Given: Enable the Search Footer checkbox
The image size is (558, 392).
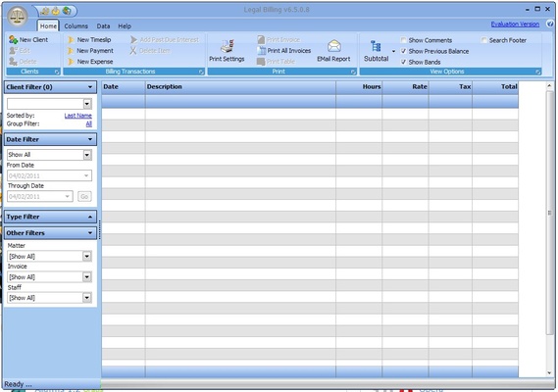Looking at the screenshot, I should 484,40.
